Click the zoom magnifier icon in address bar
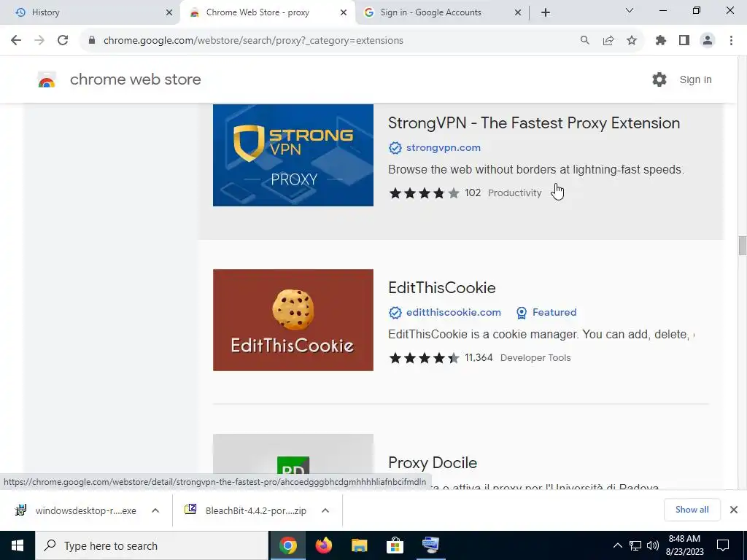This screenshot has height=560, width=747. coord(585,41)
